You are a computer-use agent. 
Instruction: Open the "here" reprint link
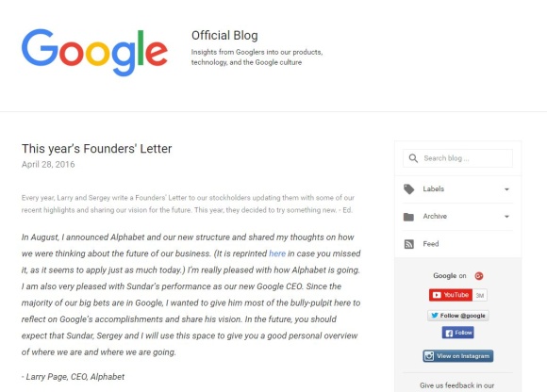[277, 253]
